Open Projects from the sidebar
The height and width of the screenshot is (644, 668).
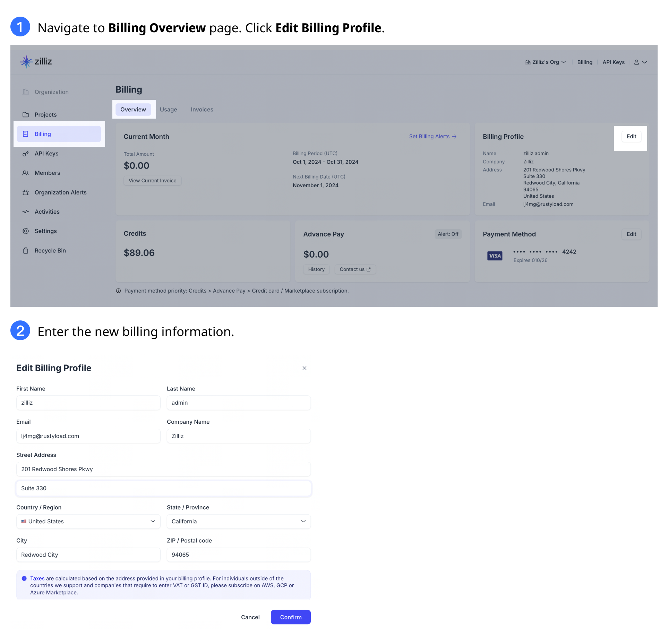pyautogui.click(x=45, y=114)
